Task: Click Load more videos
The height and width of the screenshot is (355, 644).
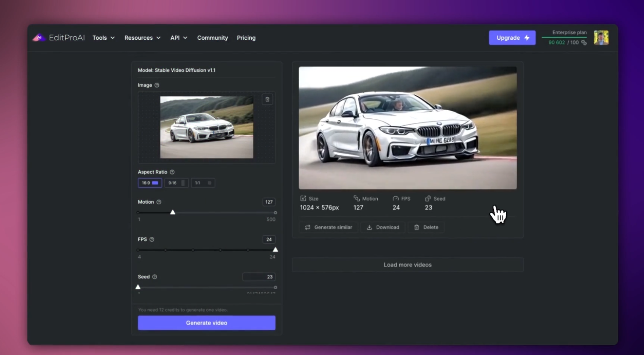Action: [x=407, y=265]
